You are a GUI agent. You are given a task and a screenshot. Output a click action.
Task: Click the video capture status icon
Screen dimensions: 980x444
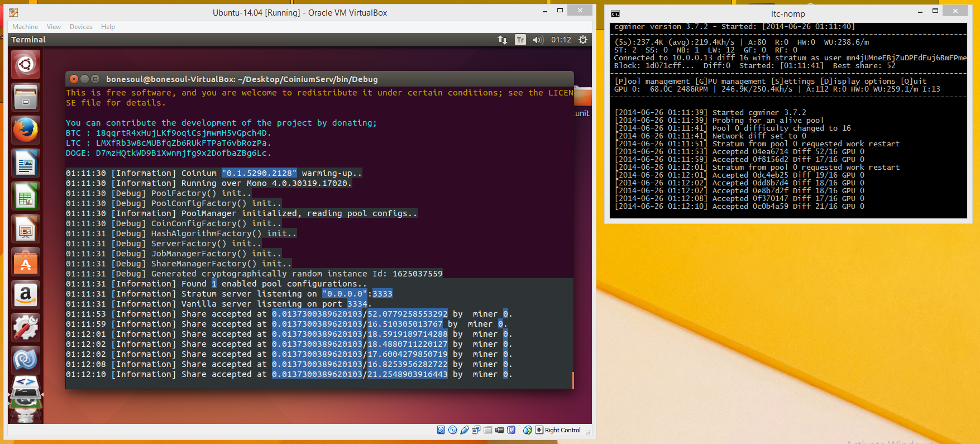pyautogui.click(x=500, y=430)
